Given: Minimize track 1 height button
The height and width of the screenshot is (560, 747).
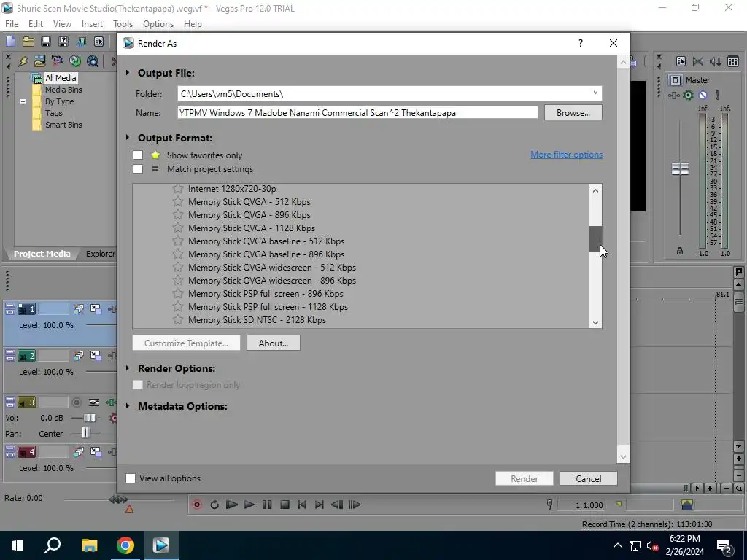Looking at the screenshot, I should [10, 306].
